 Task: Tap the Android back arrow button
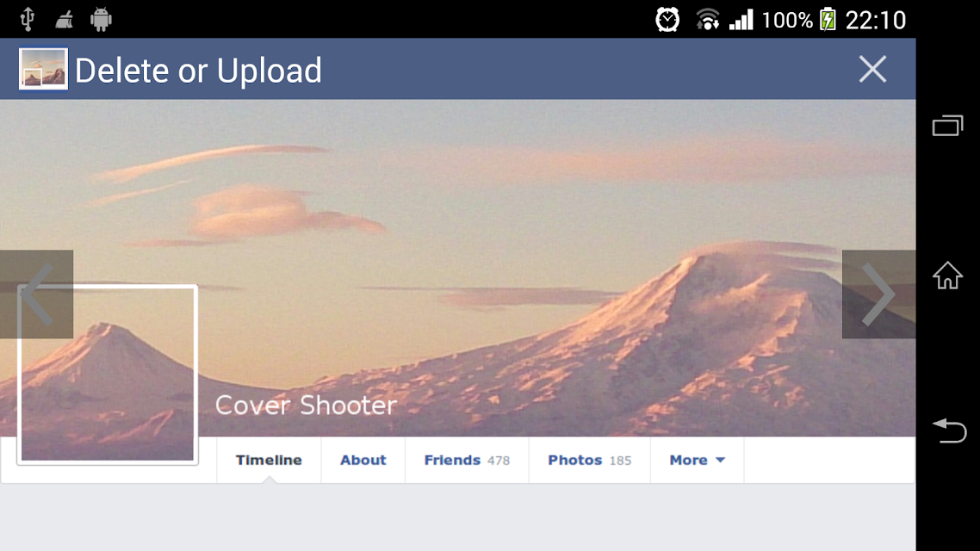click(x=949, y=430)
